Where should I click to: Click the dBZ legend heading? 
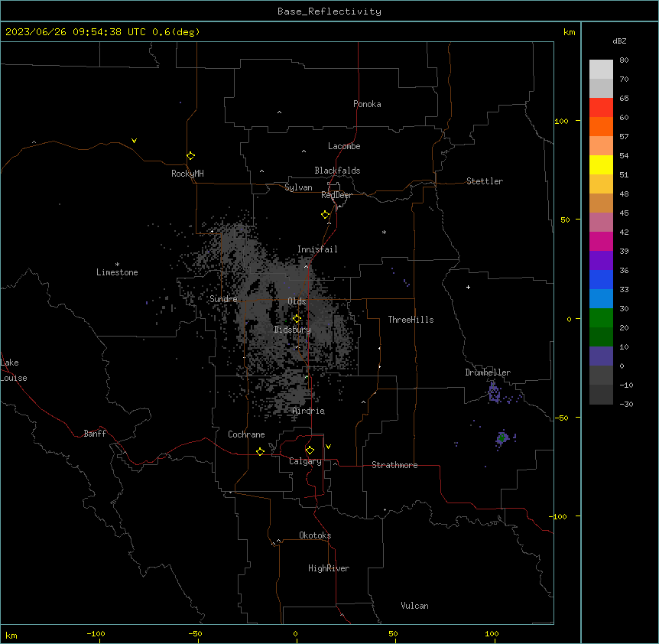point(619,41)
